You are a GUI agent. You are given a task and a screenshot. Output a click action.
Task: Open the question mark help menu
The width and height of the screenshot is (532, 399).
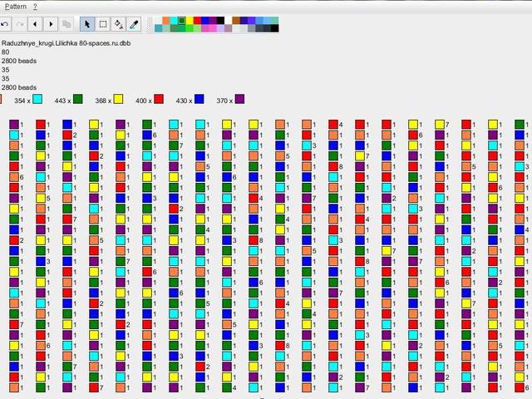point(35,6)
